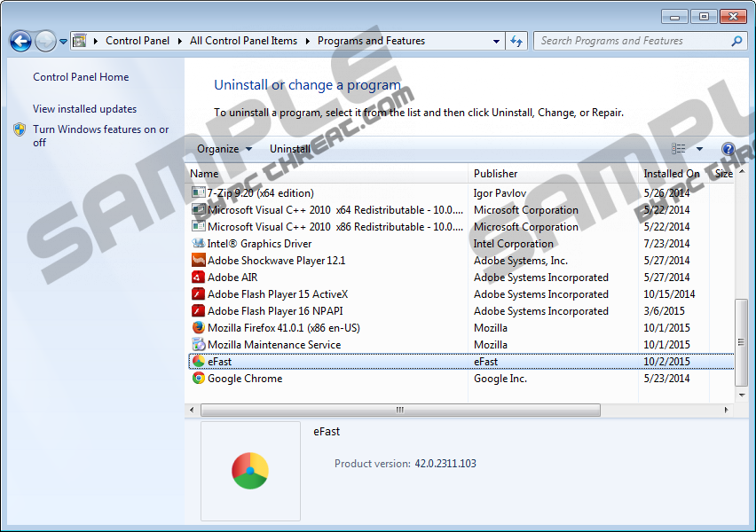Click the eFast entry name in list
The image size is (756, 532).
[x=219, y=362]
